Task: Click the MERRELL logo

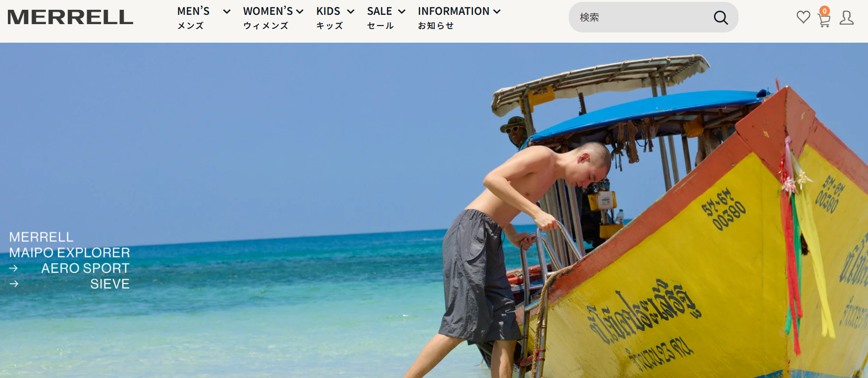Action: (70, 17)
